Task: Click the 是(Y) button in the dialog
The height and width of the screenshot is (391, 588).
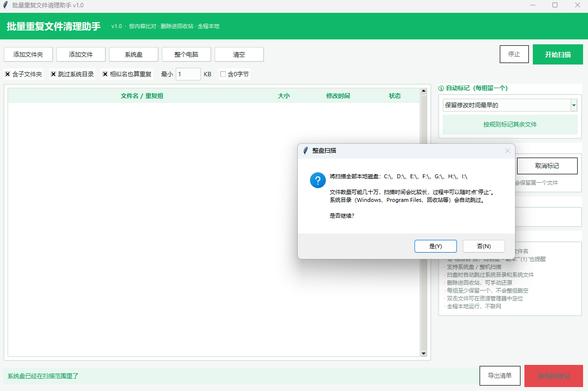Action: pyautogui.click(x=435, y=246)
